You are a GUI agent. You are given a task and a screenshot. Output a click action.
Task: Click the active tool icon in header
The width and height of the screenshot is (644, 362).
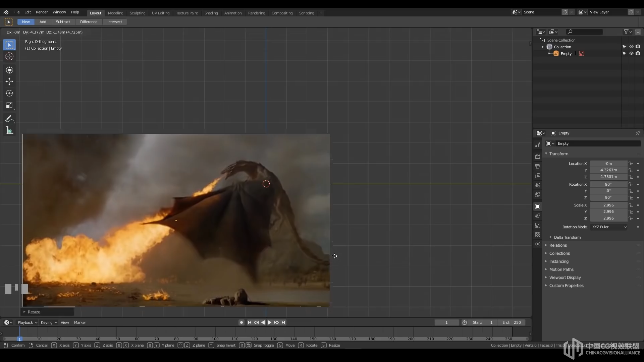[x=9, y=22]
